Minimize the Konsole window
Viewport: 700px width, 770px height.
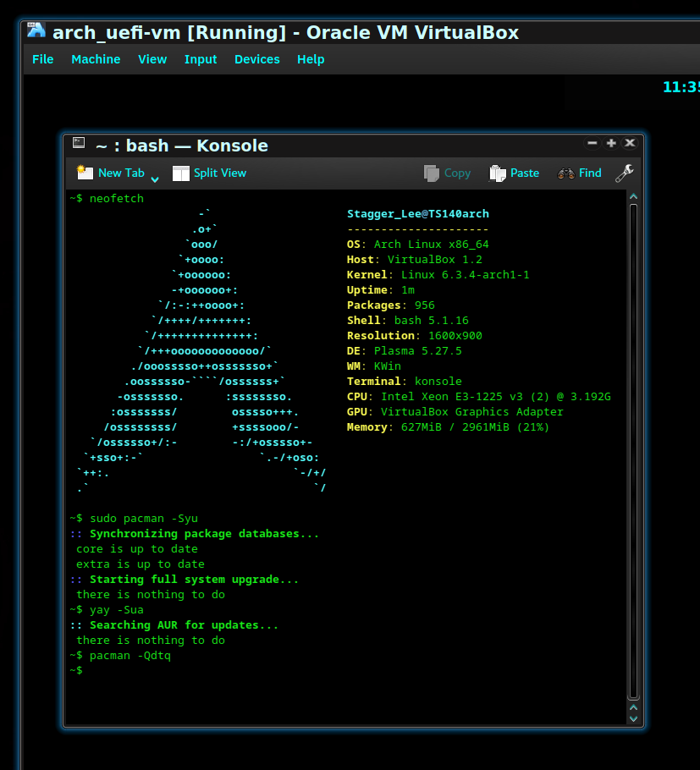pyautogui.click(x=593, y=143)
